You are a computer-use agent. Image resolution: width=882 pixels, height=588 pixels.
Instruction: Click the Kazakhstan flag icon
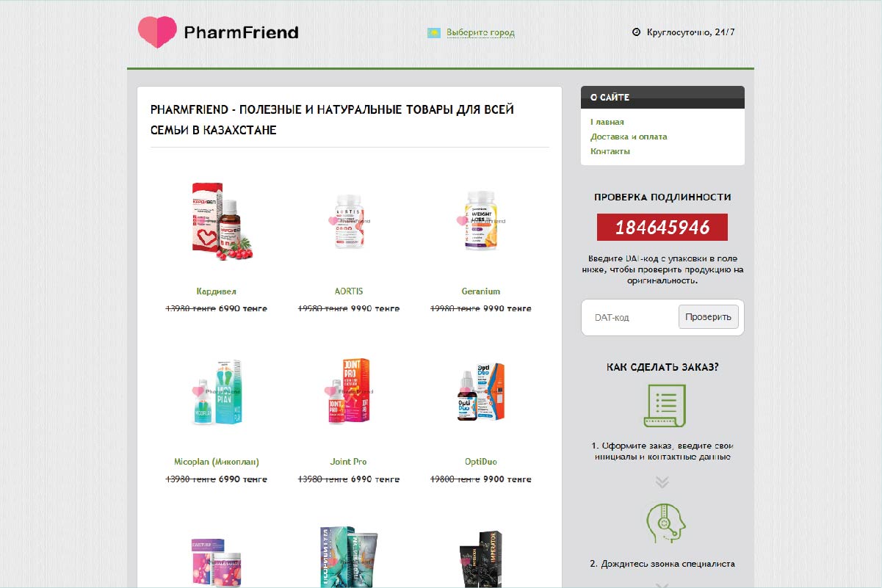[434, 33]
